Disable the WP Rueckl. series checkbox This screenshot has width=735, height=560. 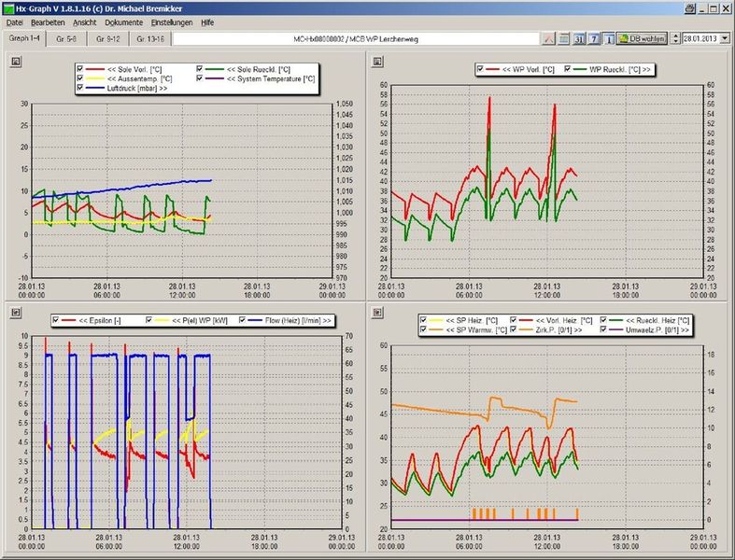(x=566, y=69)
